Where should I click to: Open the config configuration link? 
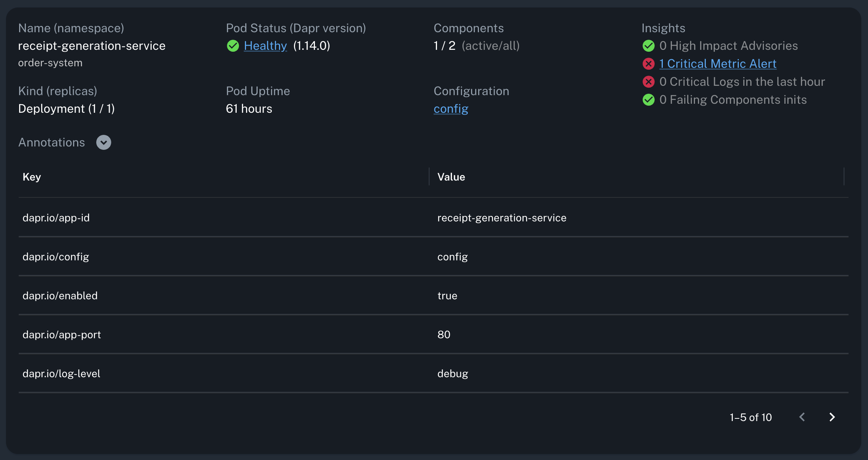pyautogui.click(x=450, y=109)
